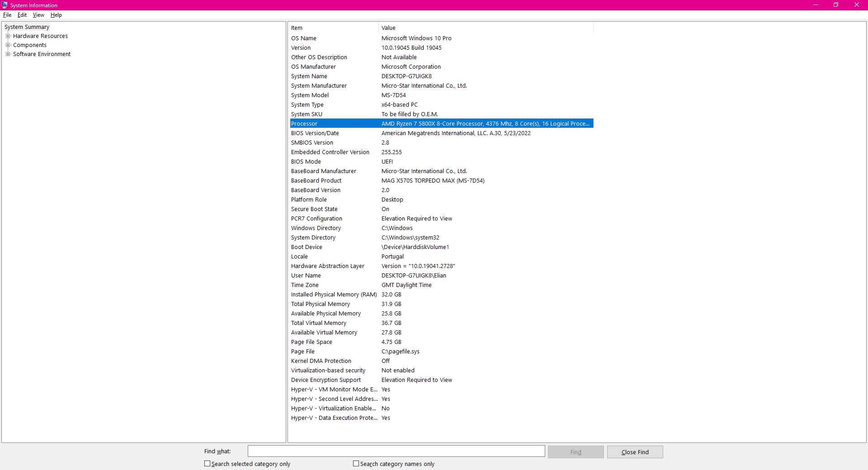This screenshot has width=868, height=470.
Task: Select Hyper-V Data Execution Prevention row
Action: (442, 418)
